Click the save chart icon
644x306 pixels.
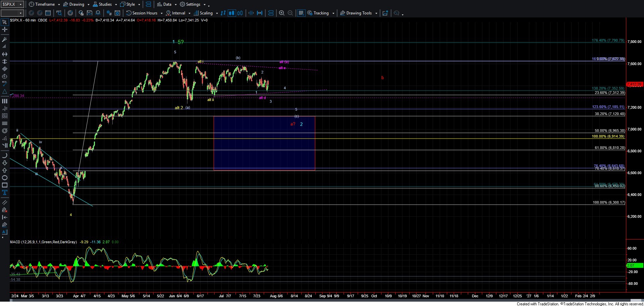pyautogui.click(x=90, y=13)
